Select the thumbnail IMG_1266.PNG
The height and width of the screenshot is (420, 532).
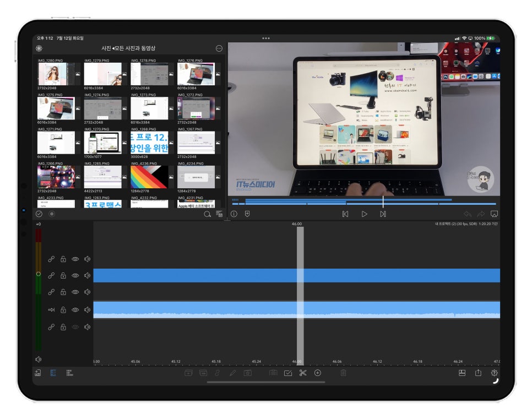click(56, 177)
